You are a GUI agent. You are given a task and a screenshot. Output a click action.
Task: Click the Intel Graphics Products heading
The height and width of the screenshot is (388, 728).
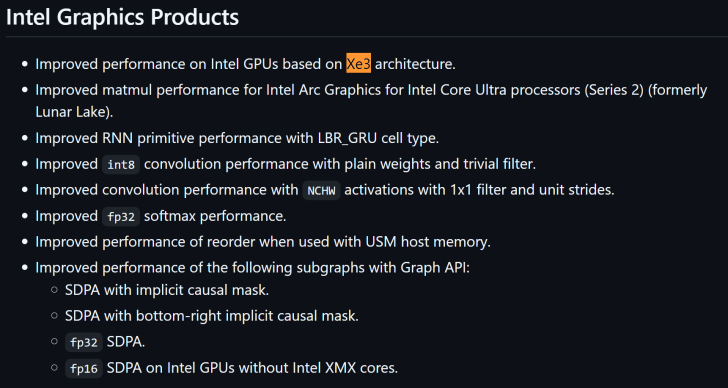[x=123, y=17]
